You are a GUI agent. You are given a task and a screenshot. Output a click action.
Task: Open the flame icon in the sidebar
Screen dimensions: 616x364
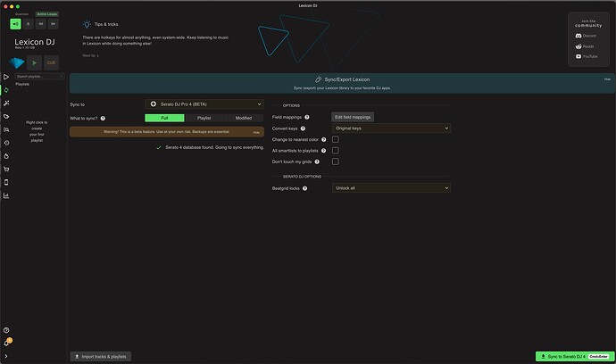[x=6, y=156]
